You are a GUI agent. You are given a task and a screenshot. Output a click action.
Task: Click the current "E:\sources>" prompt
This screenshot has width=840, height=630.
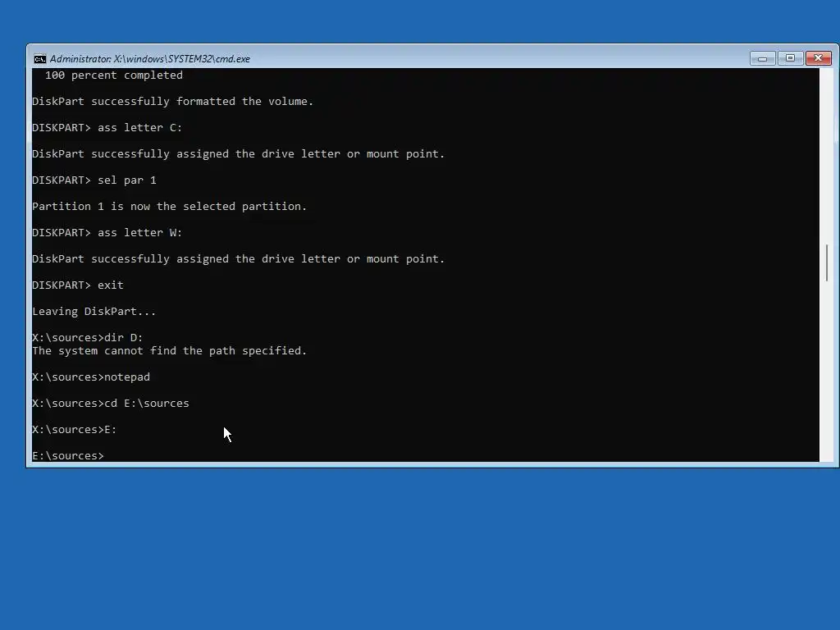click(x=68, y=456)
